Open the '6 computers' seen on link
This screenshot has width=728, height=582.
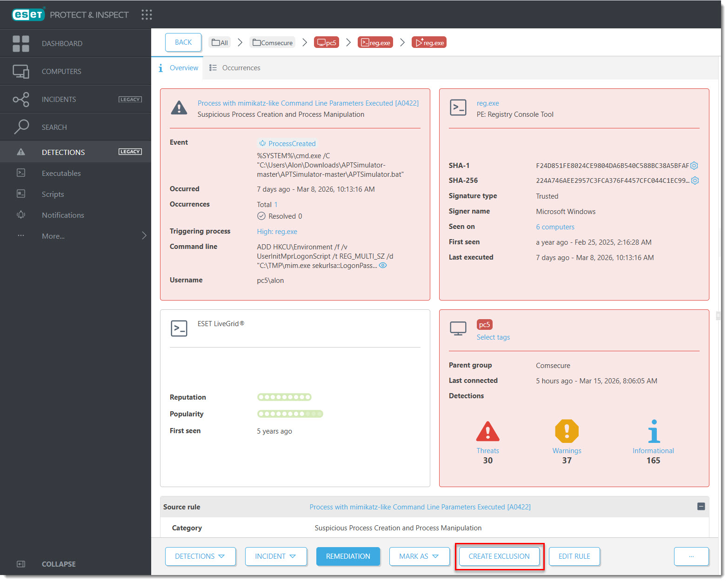[x=555, y=227]
